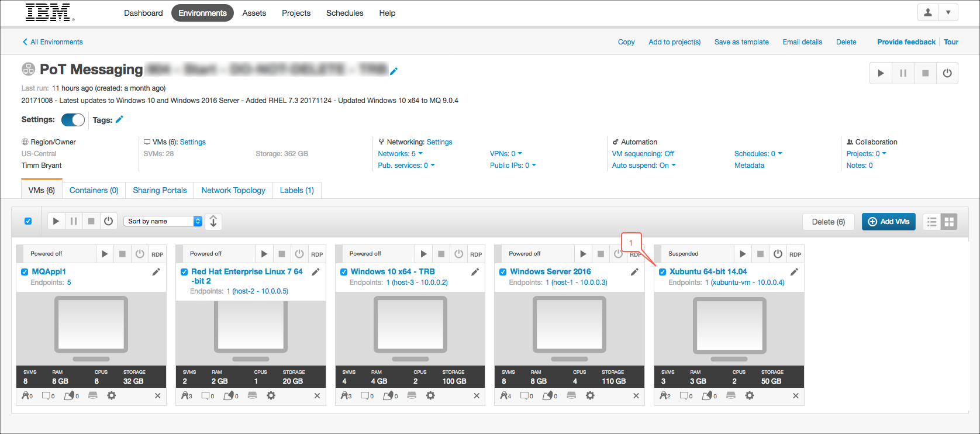Open Windows Server 2016 settings gear

590,395
